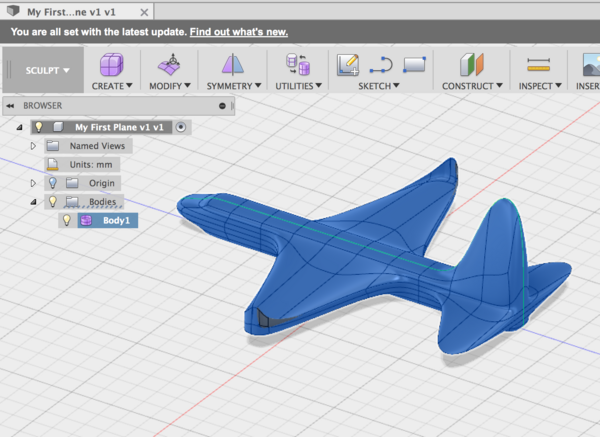Activate the My First Plane component radio button
Screen dimensions: 600x437
click(180, 128)
